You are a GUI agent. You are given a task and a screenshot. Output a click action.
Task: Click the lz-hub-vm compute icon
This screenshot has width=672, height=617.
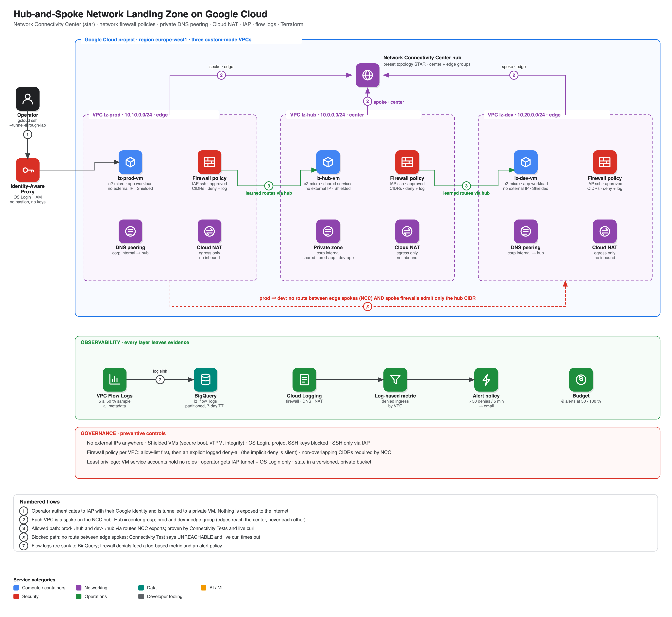coord(328,162)
